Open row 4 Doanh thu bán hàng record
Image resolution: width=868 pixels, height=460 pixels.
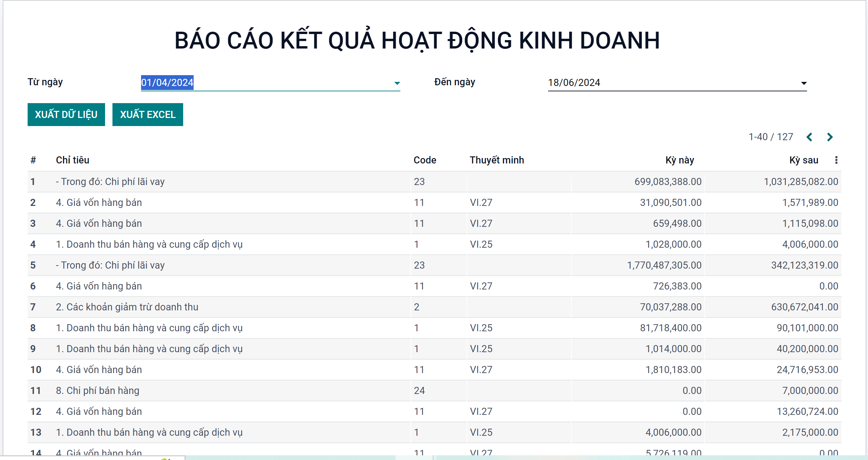(149, 244)
